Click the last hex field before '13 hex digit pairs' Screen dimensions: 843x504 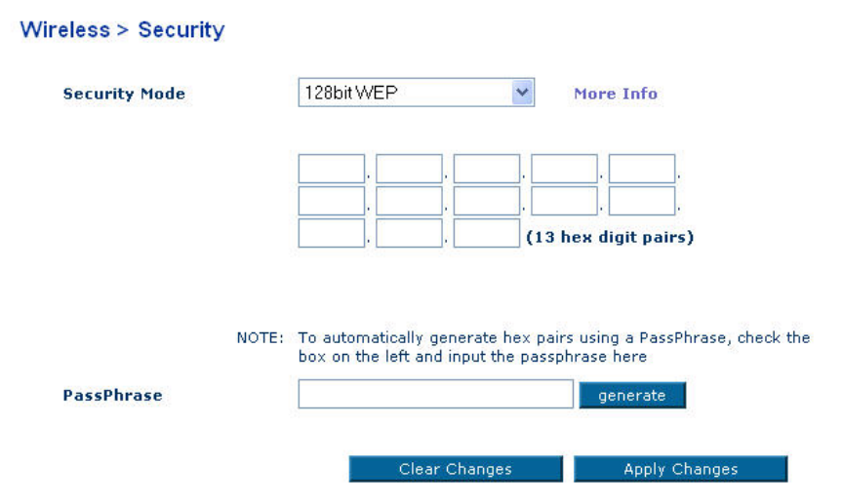point(486,233)
